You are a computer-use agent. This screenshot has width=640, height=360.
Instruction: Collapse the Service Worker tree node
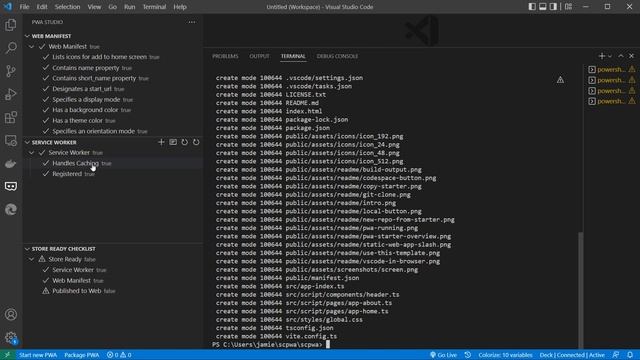[x=32, y=153]
